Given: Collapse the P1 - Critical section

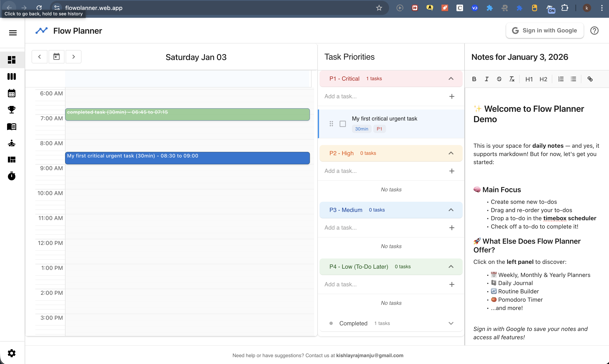Looking at the screenshot, I should tap(451, 79).
